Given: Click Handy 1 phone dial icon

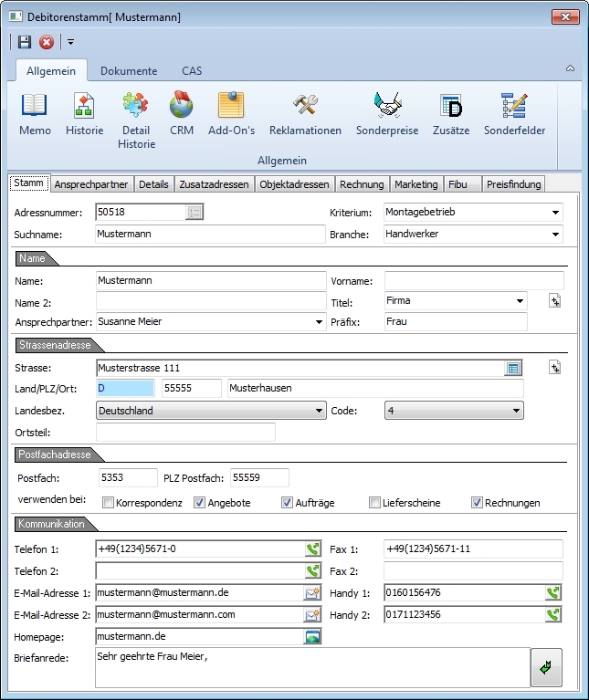Looking at the screenshot, I should tap(553, 593).
